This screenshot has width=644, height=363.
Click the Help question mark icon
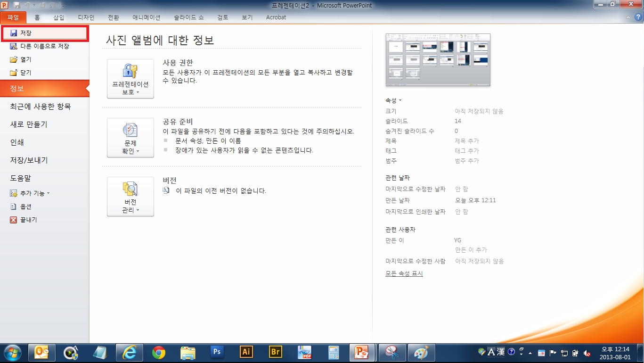point(639,17)
